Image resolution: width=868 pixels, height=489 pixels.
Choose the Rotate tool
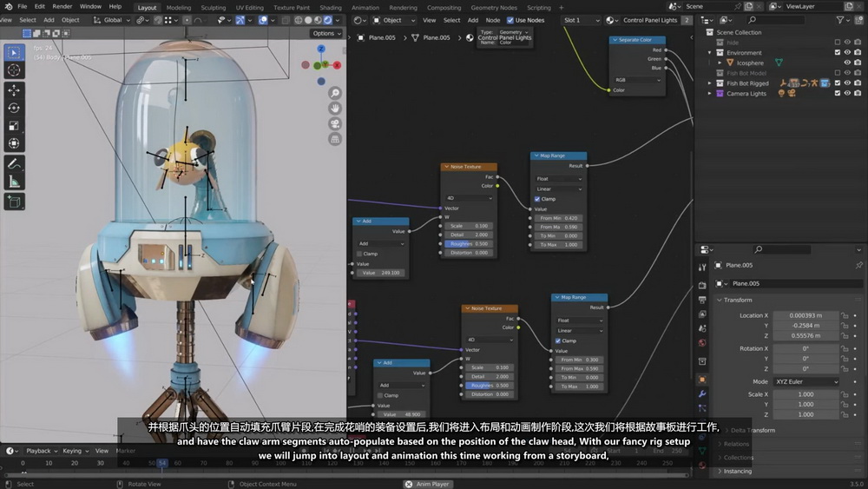click(14, 108)
